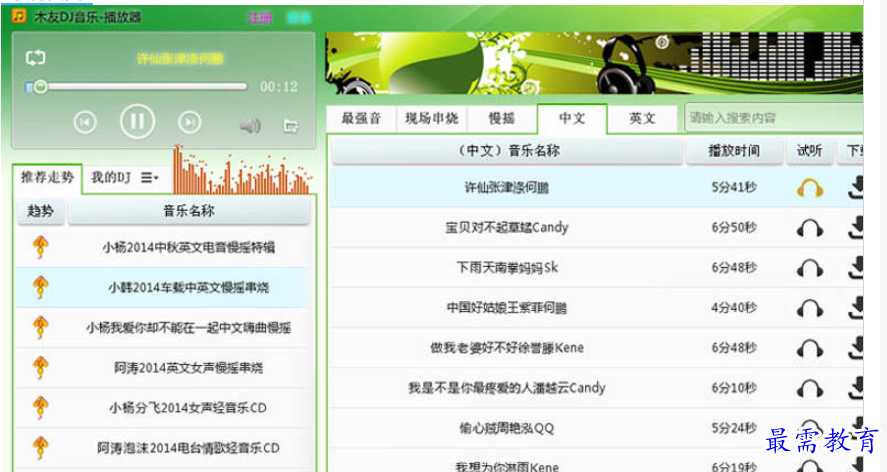The width and height of the screenshot is (887, 472).
Task: Click the 趋势 column header
Action: point(40,211)
